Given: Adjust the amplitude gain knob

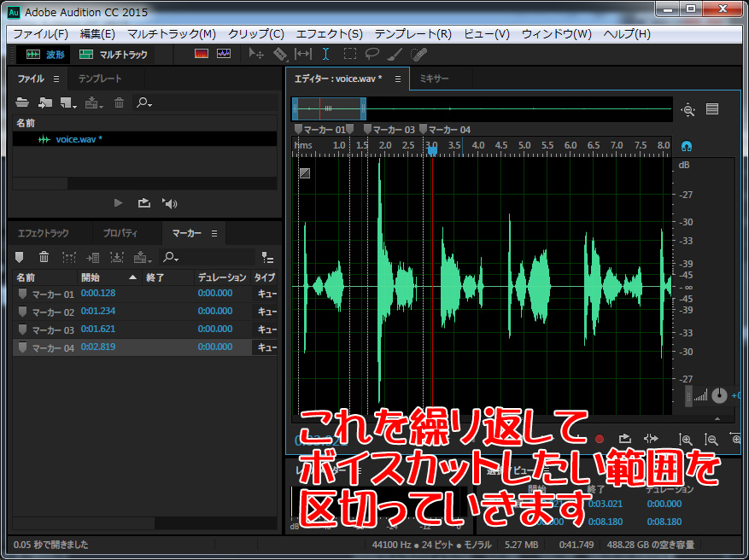Looking at the screenshot, I should tap(719, 395).
